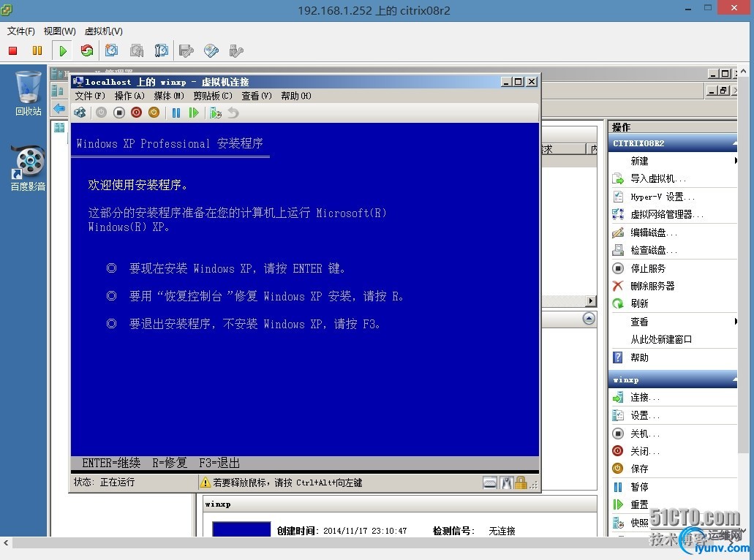Screen dimensions: 754x560
Task: Open the 剪贴板 menu of the winxp window
Action: [x=212, y=95]
